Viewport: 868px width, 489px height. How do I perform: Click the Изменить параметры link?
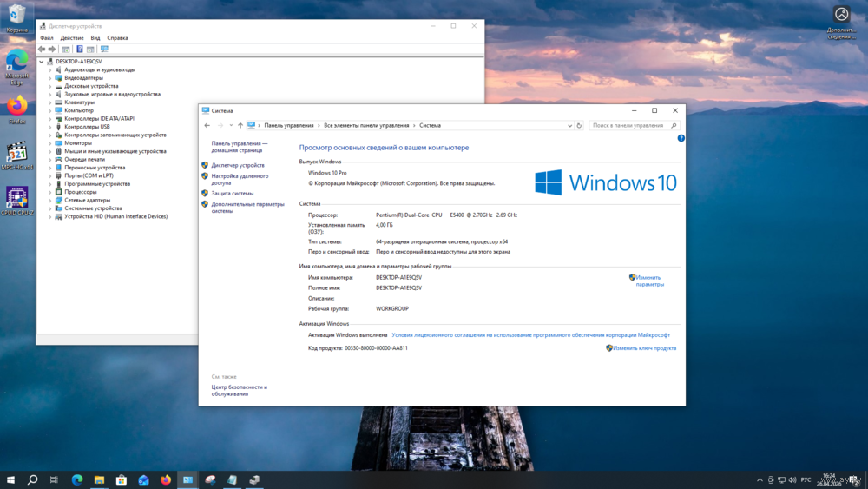(648, 281)
